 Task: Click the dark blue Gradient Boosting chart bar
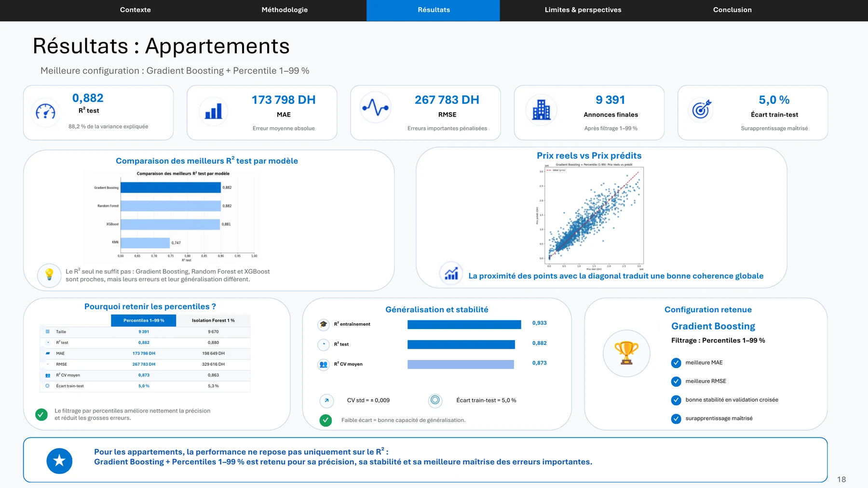tap(171, 187)
